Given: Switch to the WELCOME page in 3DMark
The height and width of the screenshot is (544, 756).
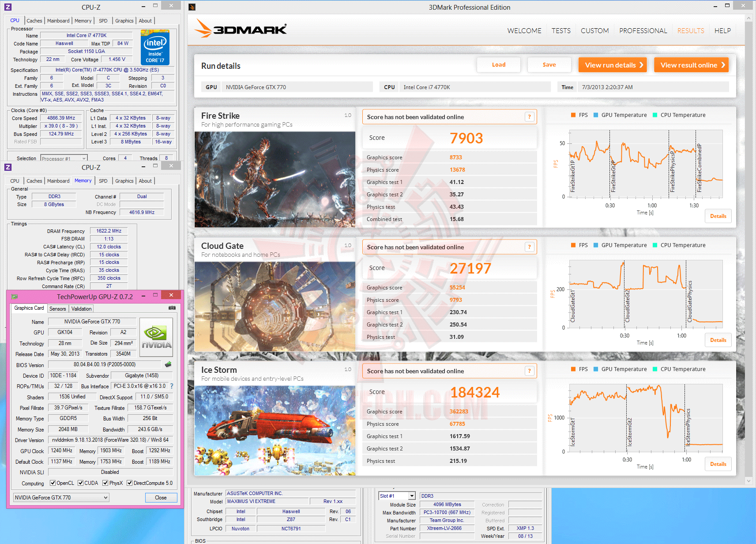Looking at the screenshot, I should (x=524, y=31).
